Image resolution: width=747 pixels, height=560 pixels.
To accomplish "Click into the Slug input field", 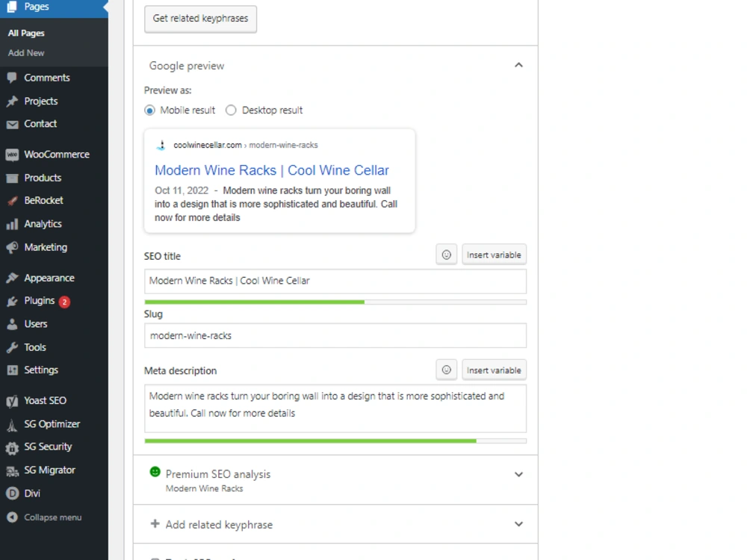I will 335,336.
